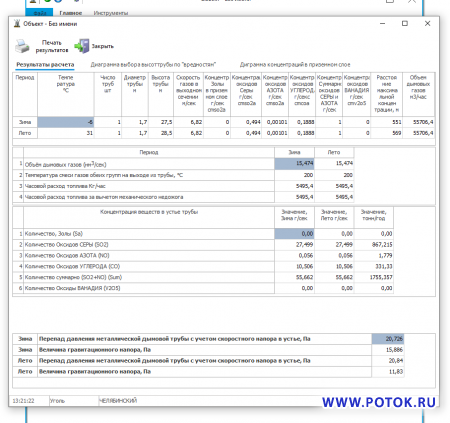Select yearly CO value 331,33
The width and height of the screenshot is (450, 423).
tap(374, 266)
